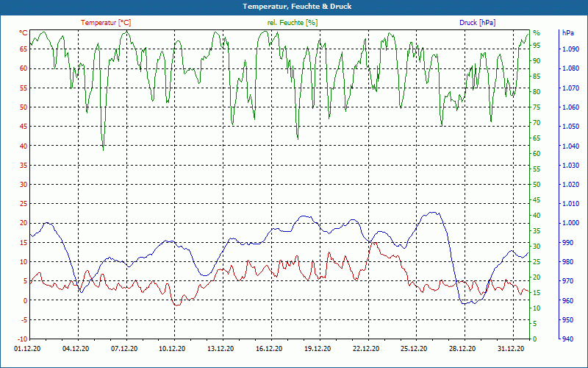Click the red temperature tick value -10
The height and width of the screenshot is (368, 588).
tap(22, 339)
